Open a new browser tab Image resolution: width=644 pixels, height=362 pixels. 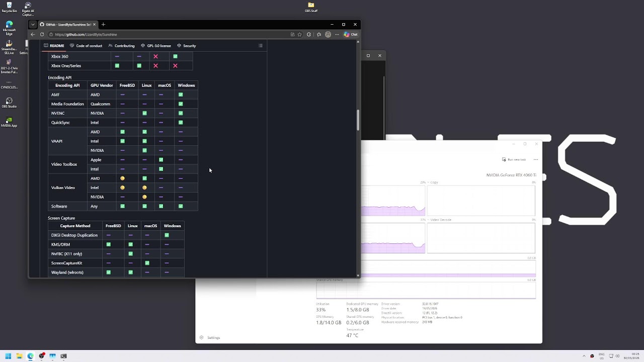[103, 24]
